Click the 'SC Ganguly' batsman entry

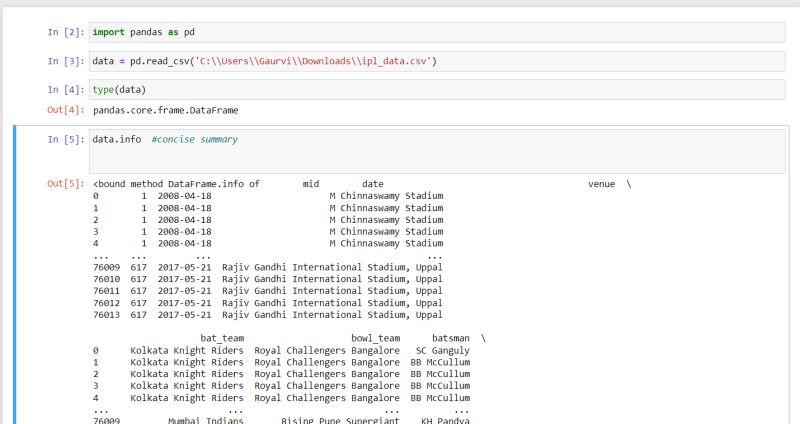coord(443,350)
